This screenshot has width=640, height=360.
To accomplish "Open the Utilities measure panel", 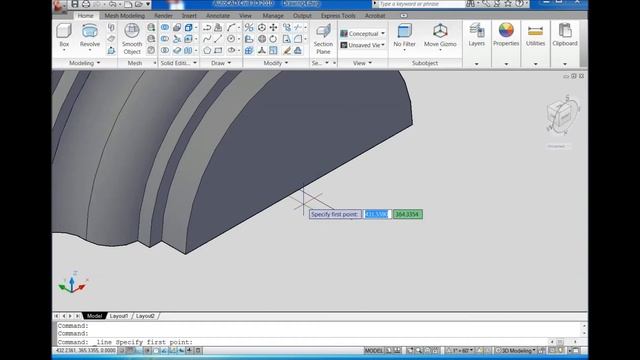I will tap(535, 35).
